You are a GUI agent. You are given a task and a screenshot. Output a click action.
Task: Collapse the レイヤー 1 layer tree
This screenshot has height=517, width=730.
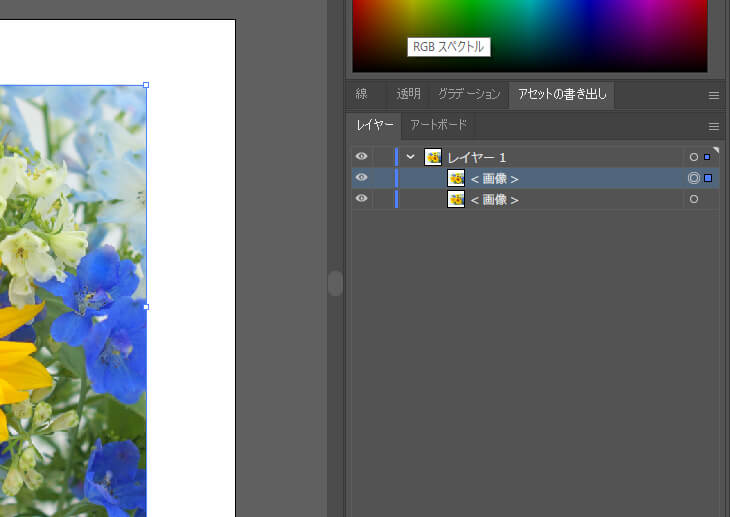pyautogui.click(x=410, y=157)
